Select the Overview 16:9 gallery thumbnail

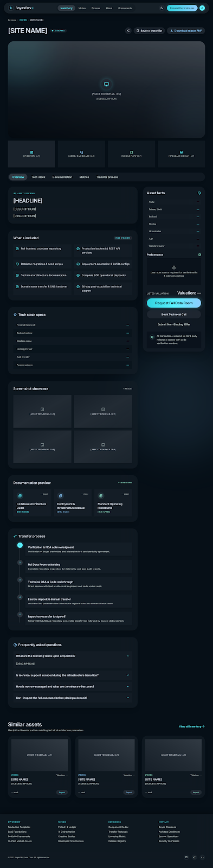(x=31, y=154)
